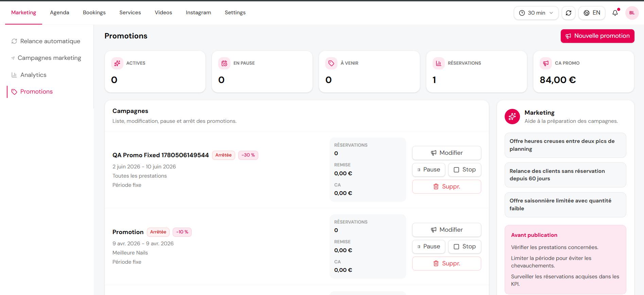Click the Campagnes marketing send icon
Screen dimensions: 644x295
[13, 58]
